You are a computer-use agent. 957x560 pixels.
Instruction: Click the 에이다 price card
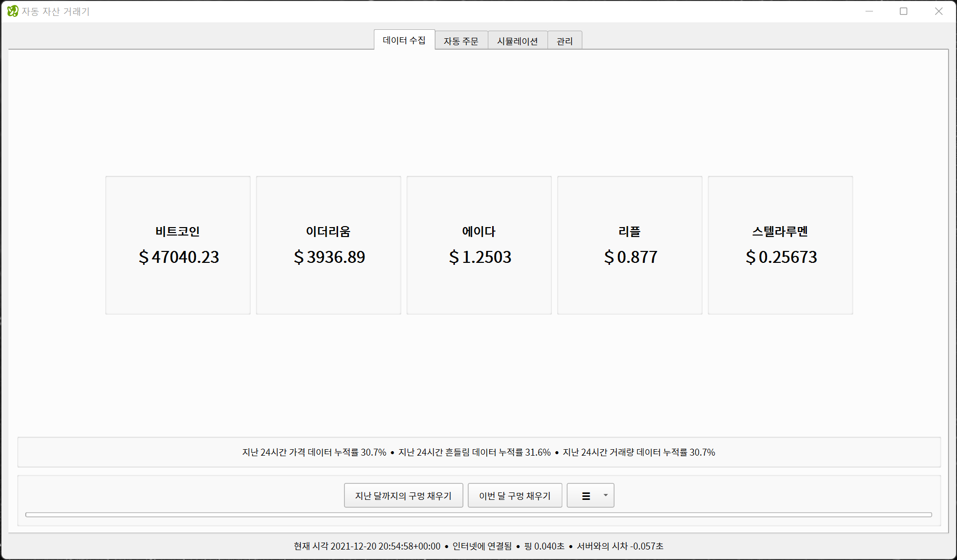pyautogui.click(x=479, y=245)
